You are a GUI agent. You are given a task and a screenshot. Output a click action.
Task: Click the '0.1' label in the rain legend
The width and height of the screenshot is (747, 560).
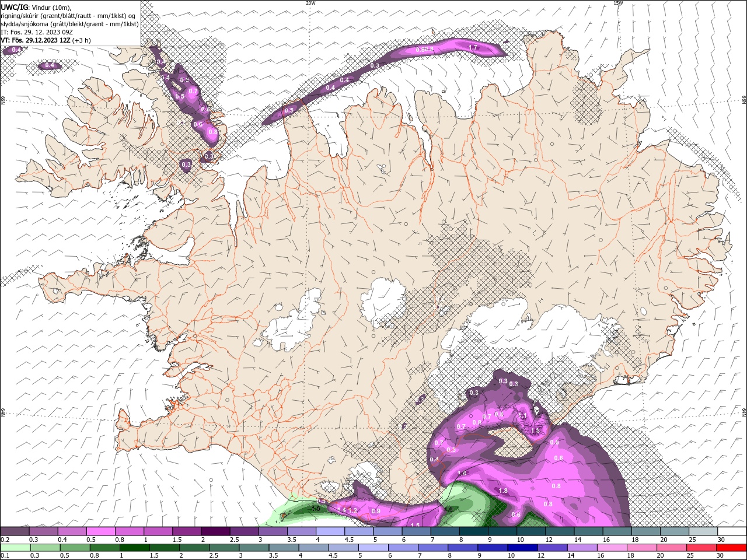(x=5, y=556)
